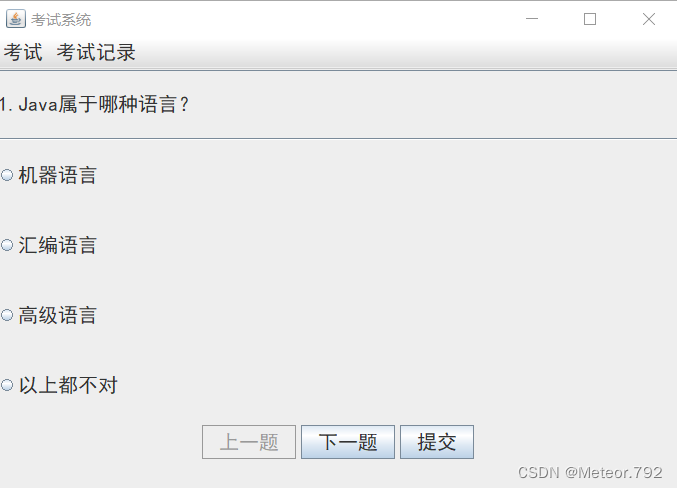Close the 考试系统 window
The height and width of the screenshot is (488, 677).
tap(649, 19)
